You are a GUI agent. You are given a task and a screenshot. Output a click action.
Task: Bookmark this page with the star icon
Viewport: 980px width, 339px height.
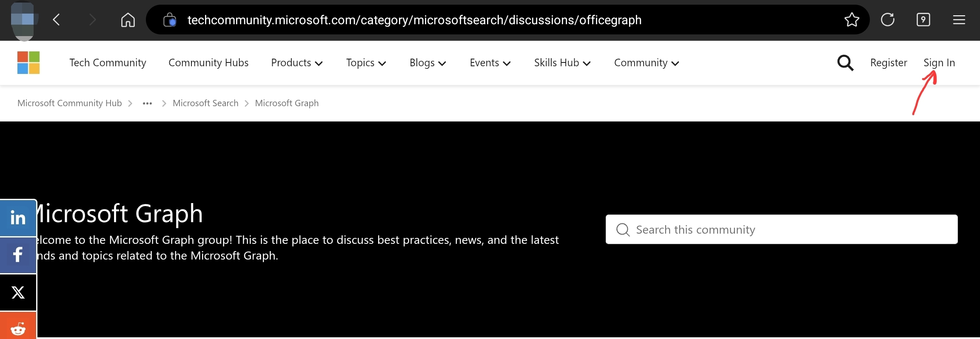(852, 20)
